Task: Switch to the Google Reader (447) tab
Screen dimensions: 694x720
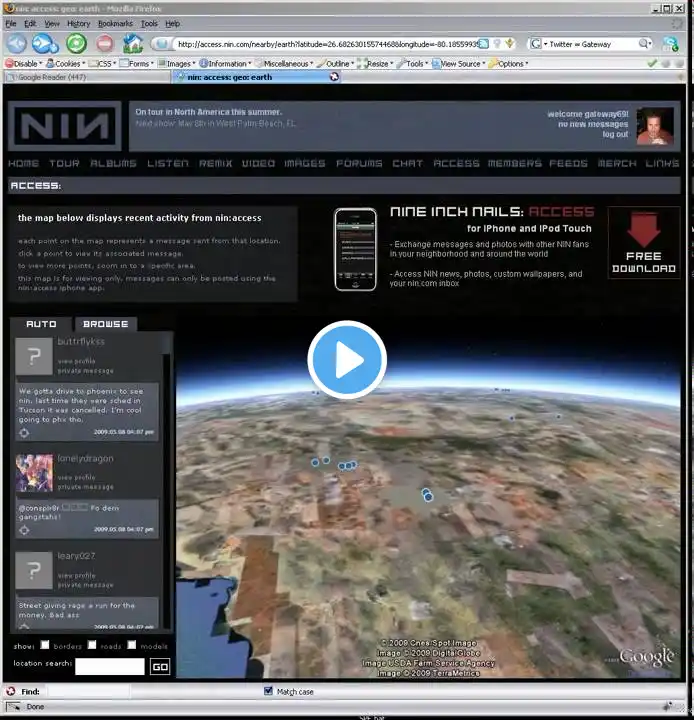Action: pyautogui.click(x=87, y=77)
